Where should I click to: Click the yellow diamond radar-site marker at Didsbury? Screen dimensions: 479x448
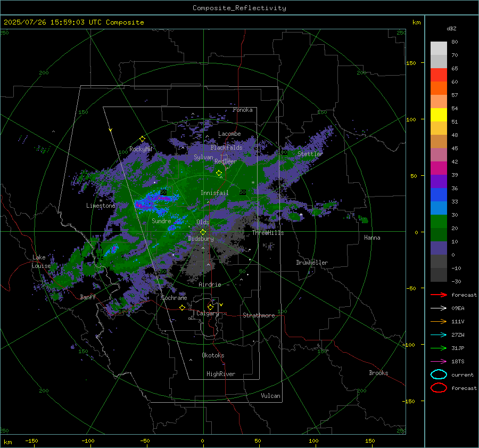point(203,232)
